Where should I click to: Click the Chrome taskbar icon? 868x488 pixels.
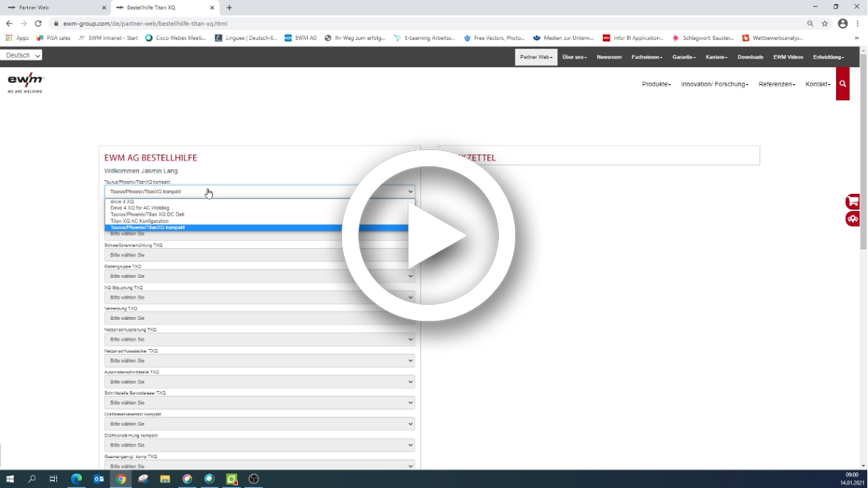click(x=121, y=479)
